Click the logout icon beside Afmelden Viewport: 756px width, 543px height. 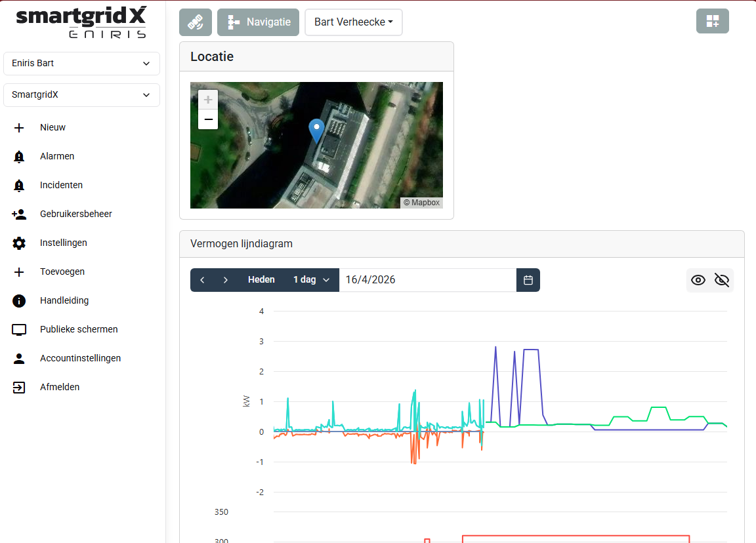[19, 388]
